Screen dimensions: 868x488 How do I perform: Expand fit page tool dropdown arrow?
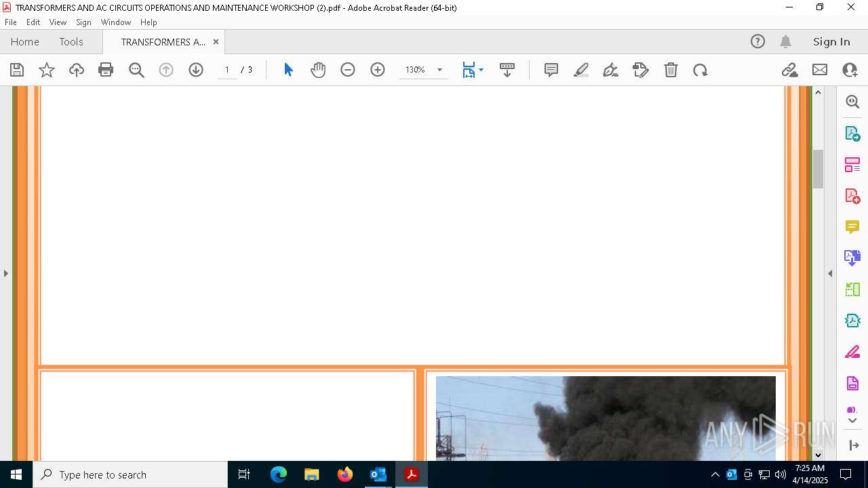click(x=481, y=70)
